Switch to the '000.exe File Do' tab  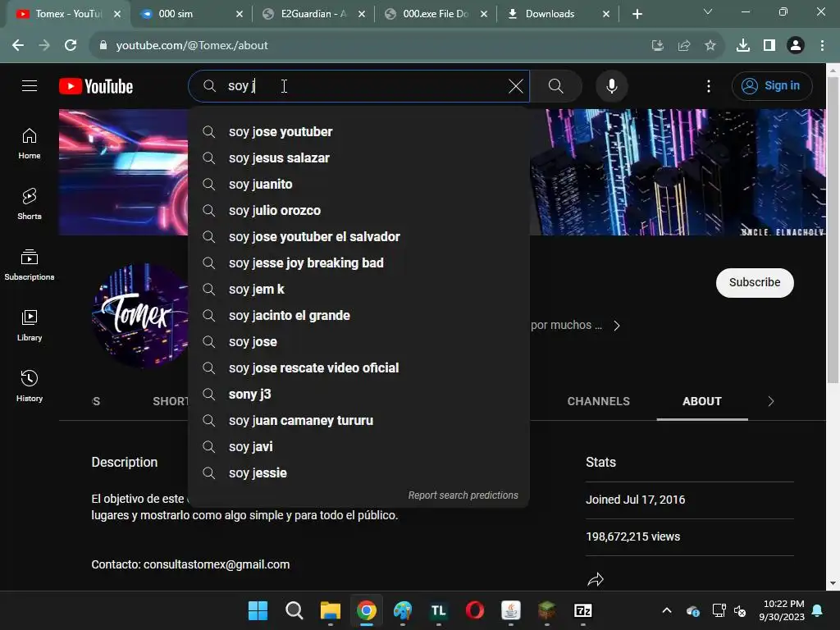click(436, 14)
